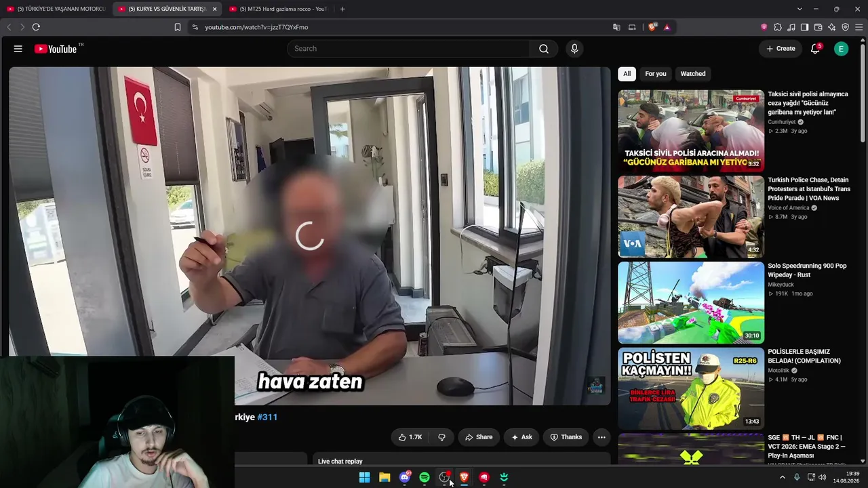Open Spotify from the taskbar
The image size is (868, 488).
tap(425, 477)
